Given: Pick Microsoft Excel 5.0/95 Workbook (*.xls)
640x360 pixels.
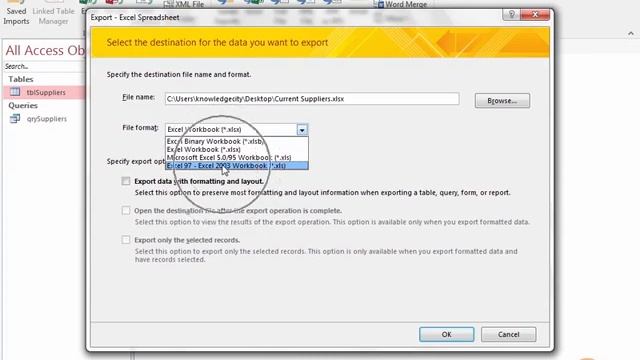Looking at the screenshot, I should pyautogui.click(x=237, y=158).
